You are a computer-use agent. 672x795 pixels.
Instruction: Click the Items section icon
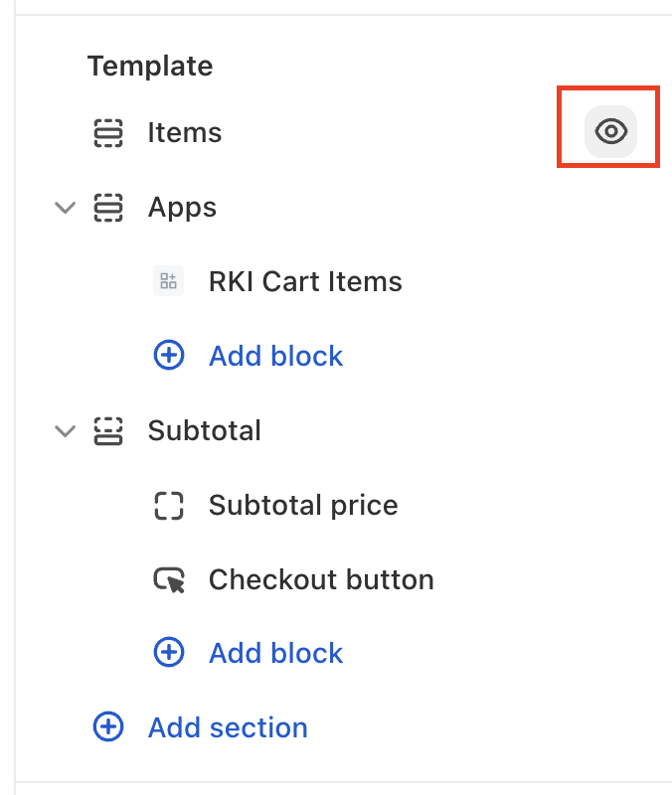[107, 133]
